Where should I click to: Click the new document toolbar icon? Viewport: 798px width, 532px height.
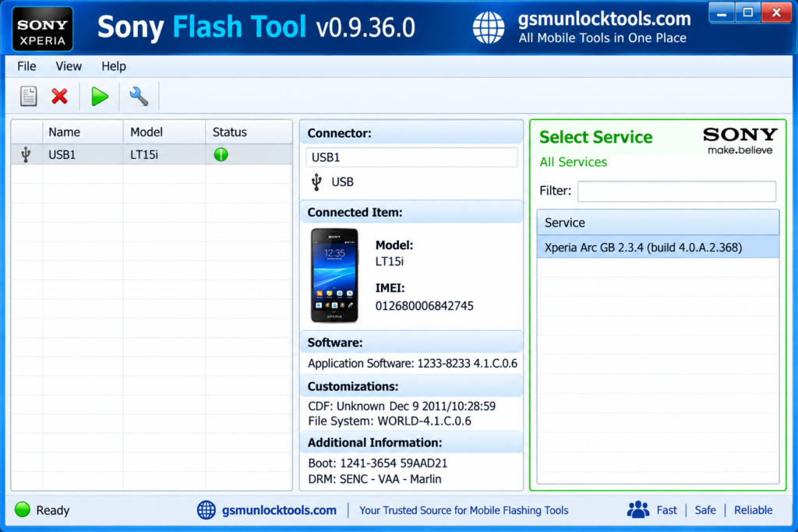[x=29, y=96]
